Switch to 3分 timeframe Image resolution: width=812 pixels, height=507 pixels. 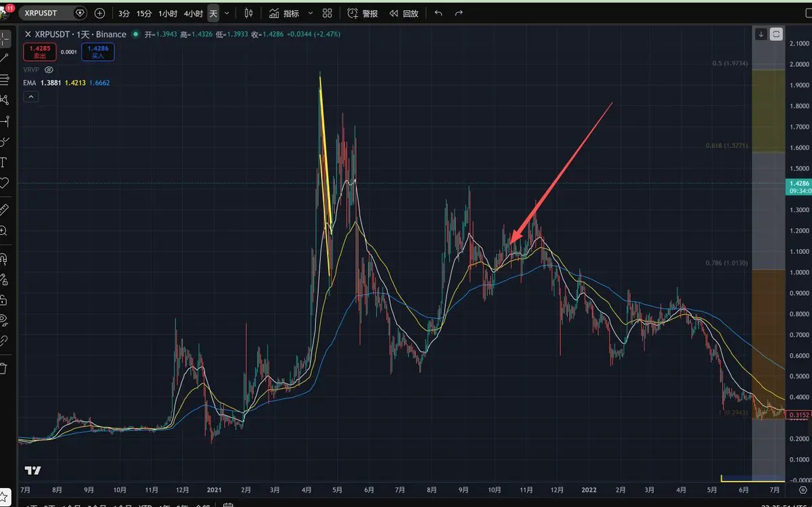click(x=125, y=14)
